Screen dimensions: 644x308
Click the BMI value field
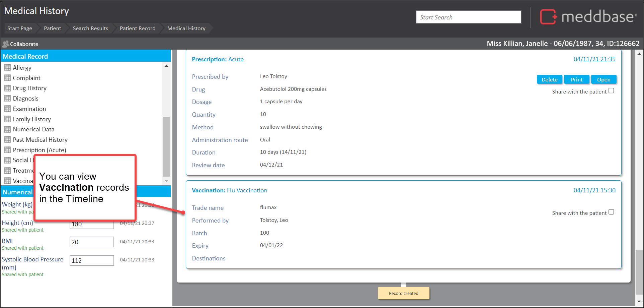click(92, 242)
